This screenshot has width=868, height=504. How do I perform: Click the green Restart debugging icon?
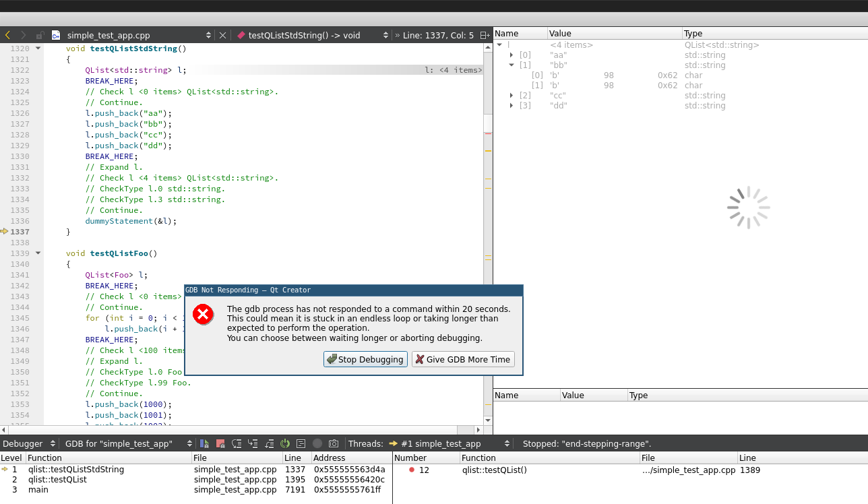pyautogui.click(x=285, y=443)
